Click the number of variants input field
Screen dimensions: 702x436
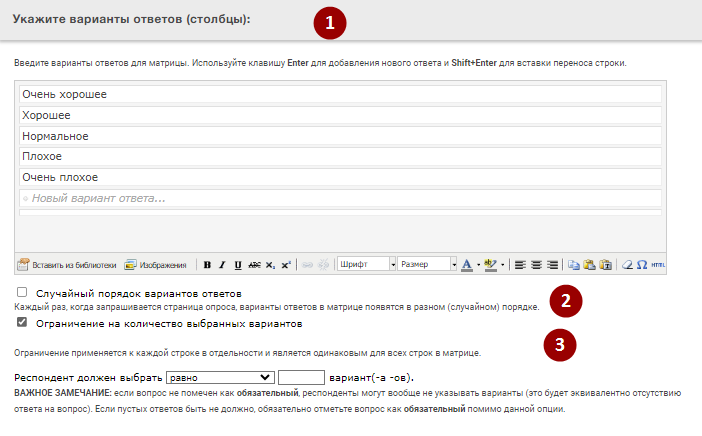301,377
